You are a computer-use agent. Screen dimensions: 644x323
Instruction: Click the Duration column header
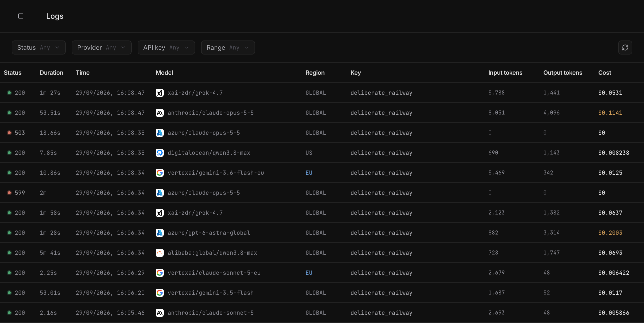coord(51,73)
